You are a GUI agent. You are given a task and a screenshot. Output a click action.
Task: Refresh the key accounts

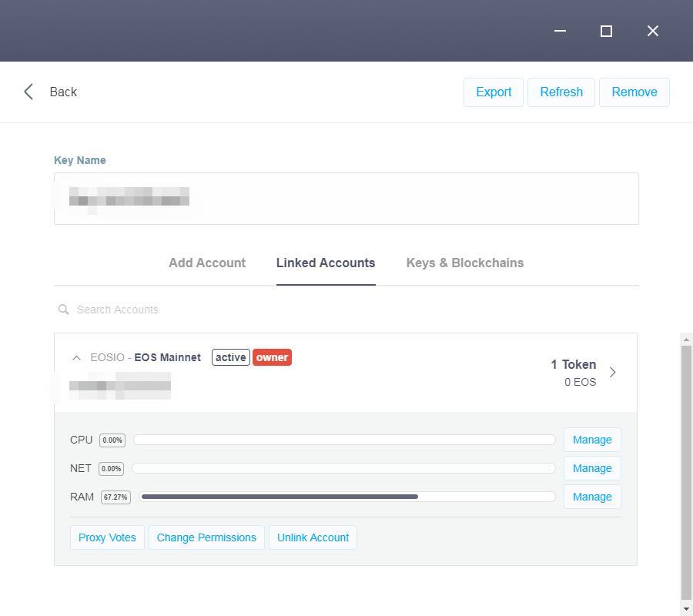(561, 92)
